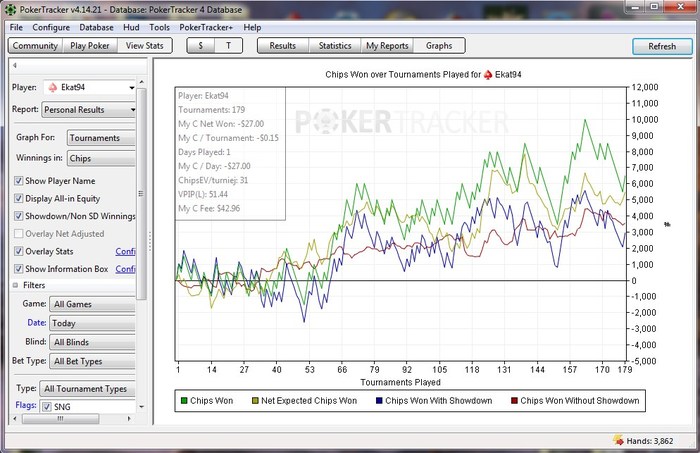Click Net Expected Chips Won legend swatch
Image resolution: width=700 pixels, height=453 pixels.
point(255,401)
